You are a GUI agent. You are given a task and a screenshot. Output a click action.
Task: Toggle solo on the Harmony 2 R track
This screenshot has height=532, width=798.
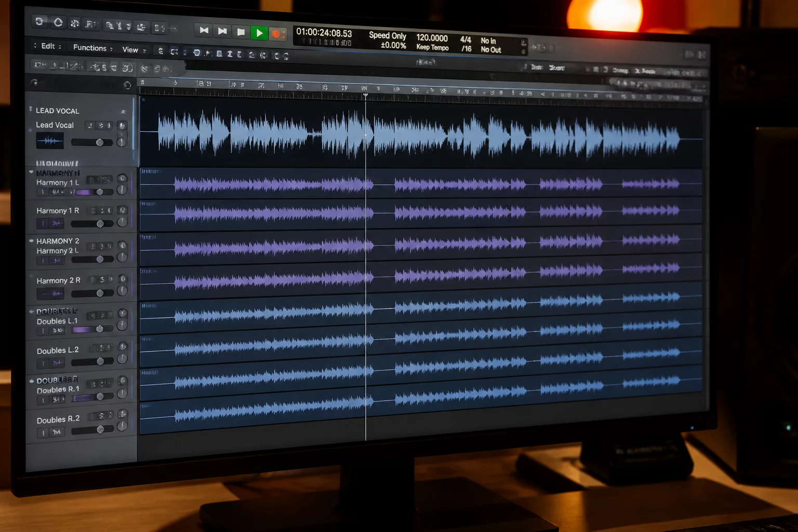[x=102, y=280]
